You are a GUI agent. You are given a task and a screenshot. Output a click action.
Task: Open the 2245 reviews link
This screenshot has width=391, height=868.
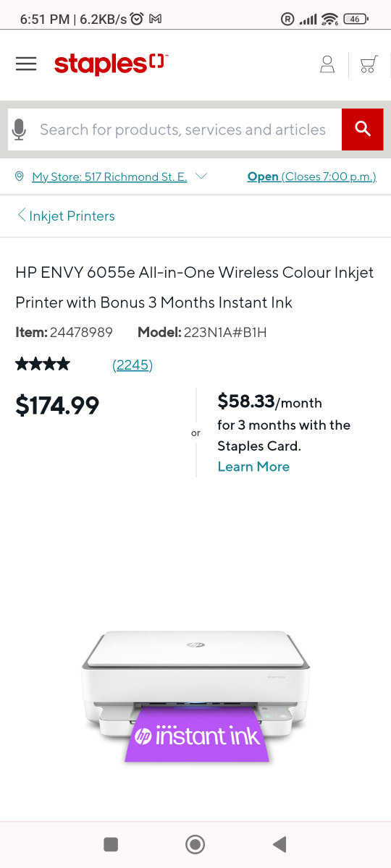click(x=133, y=365)
